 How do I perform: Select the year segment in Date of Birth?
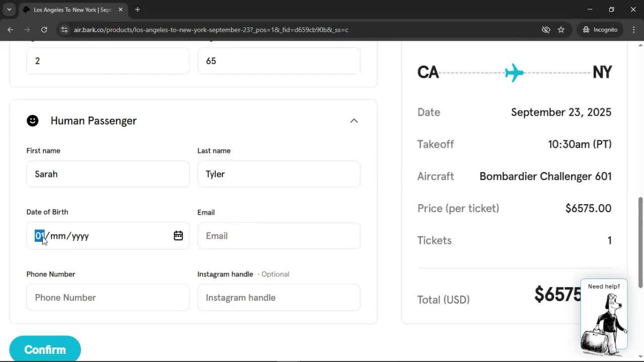[80, 236]
